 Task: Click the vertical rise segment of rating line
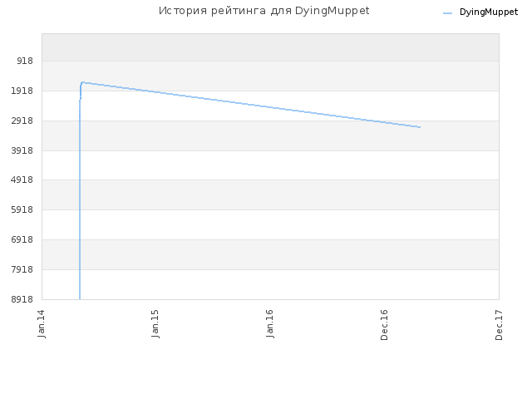[x=80, y=204]
